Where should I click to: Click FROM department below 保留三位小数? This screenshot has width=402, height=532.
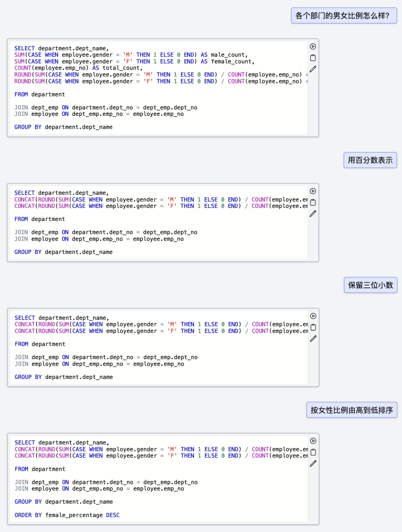(40, 344)
